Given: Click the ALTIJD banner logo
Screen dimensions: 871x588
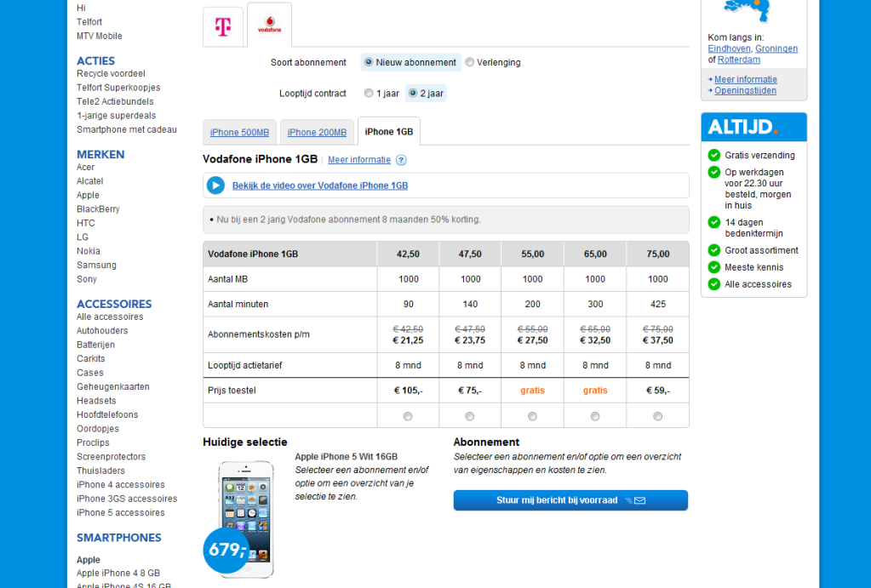Looking at the screenshot, I should pyautogui.click(x=754, y=127).
